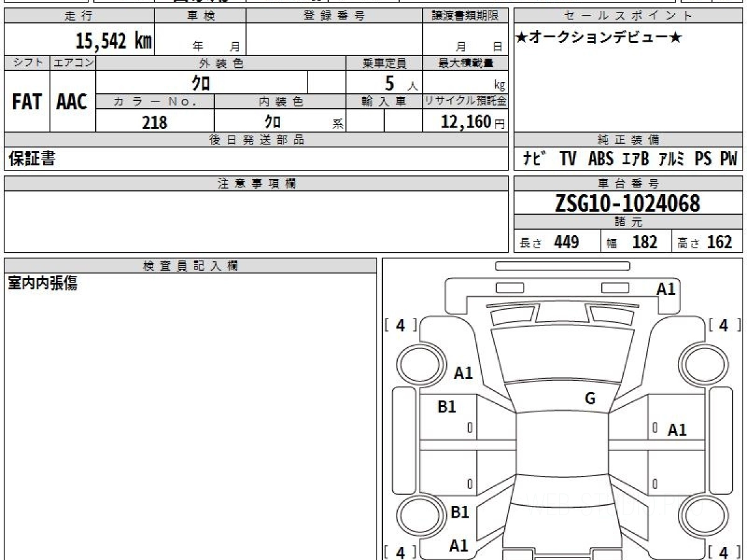
Task: Select the ナビ equipment item
Action: [x=535, y=159]
